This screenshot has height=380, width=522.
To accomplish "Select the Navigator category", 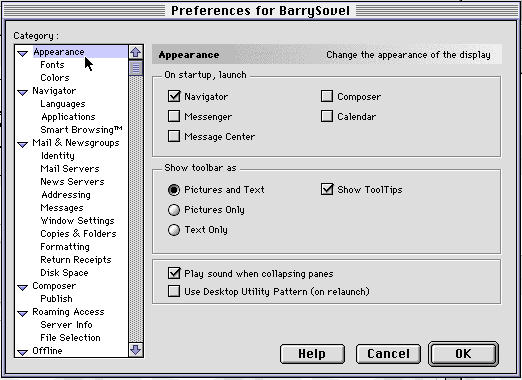I will point(54,91).
